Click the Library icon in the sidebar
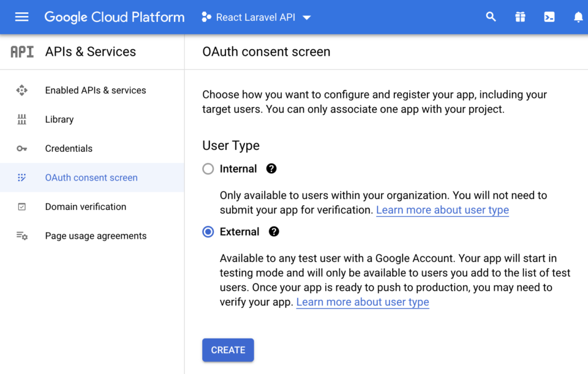The height and width of the screenshot is (374, 588). click(21, 119)
